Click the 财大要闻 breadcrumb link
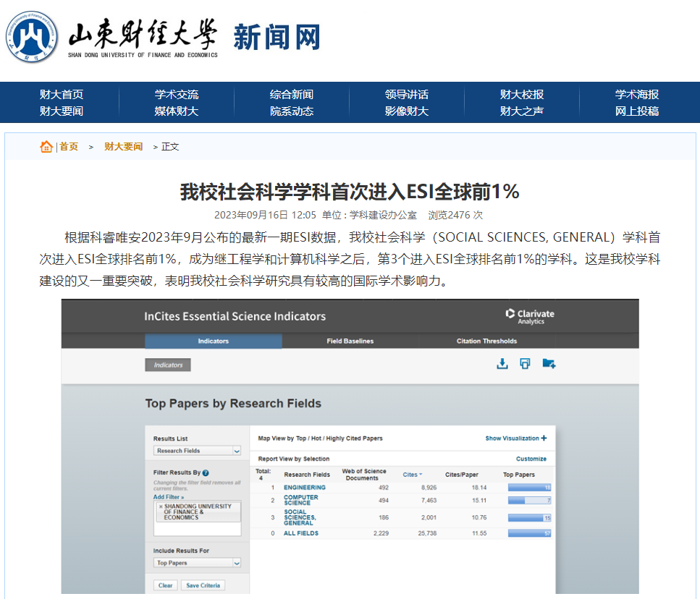Image resolution: width=700 pixels, height=599 pixels. (123, 147)
